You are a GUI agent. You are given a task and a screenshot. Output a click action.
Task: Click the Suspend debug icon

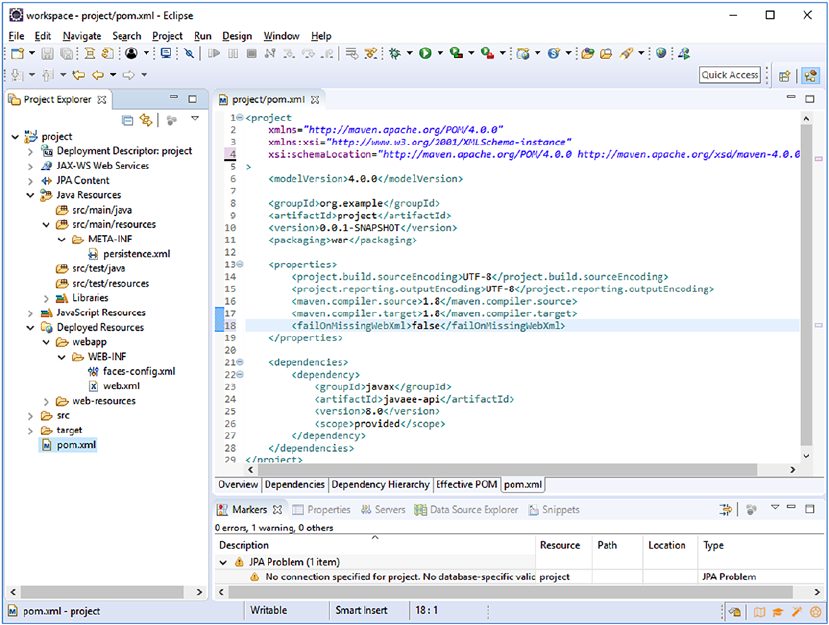coord(233,53)
